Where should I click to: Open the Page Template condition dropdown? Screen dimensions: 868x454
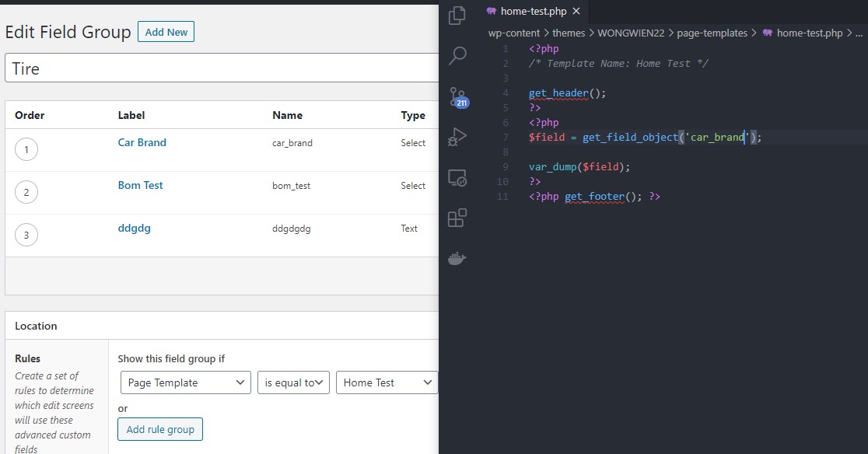(185, 382)
